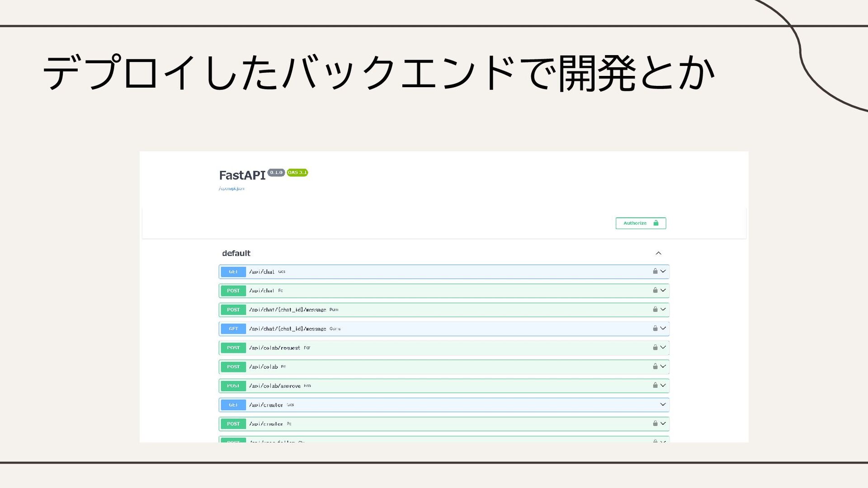The image size is (868, 488).
Task: Click lock icon on POST /api/chat row
Action: [655, 290]
